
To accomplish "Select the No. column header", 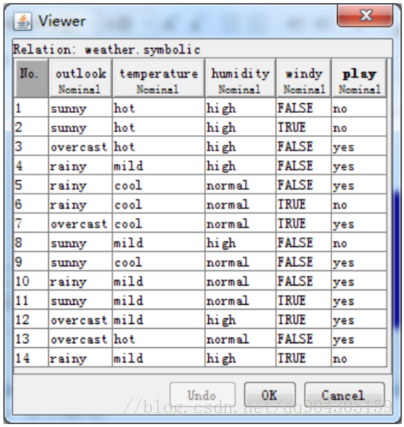I will (31, 79).
